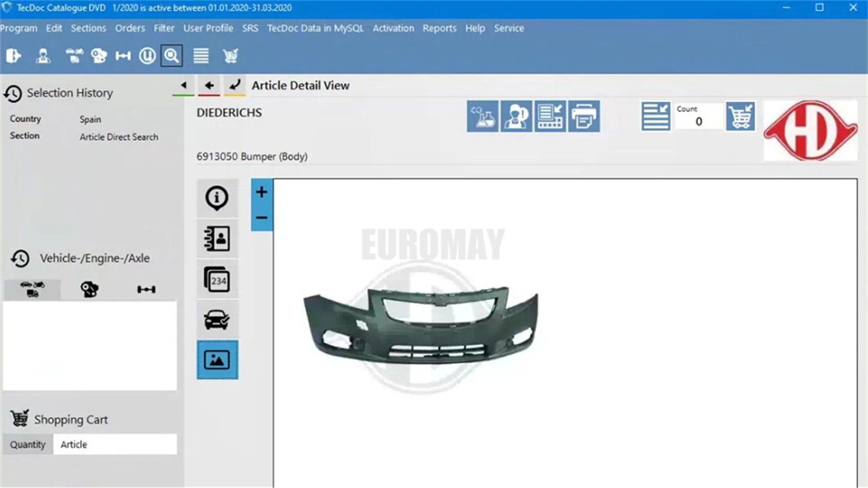The width and height of the screenshot is (868, 488).
Task: Click the 6913050 Bumper (Body) article text
Action: pos(252,156)
